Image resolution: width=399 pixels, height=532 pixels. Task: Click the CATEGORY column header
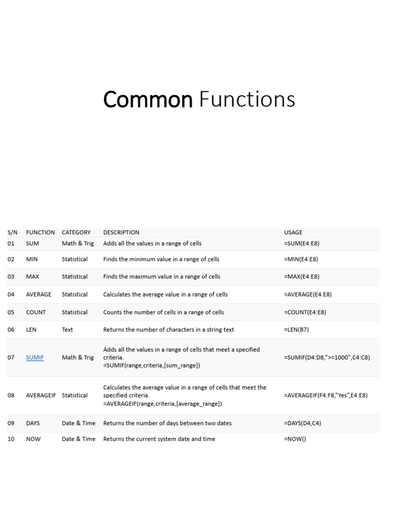[76, 232]
